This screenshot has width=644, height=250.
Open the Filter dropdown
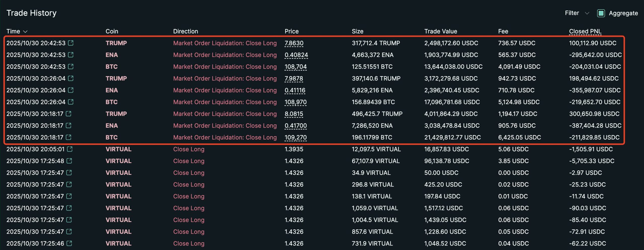pos(577,13)
